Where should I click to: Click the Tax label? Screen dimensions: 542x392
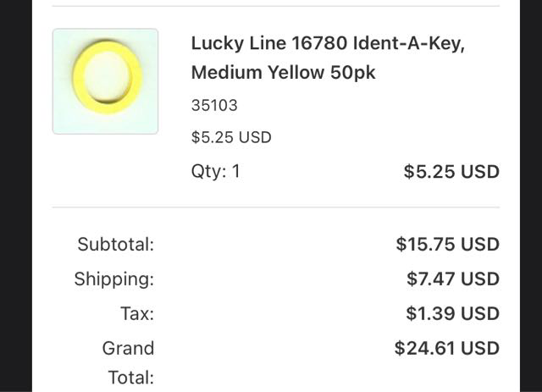[x=137, y=314]
